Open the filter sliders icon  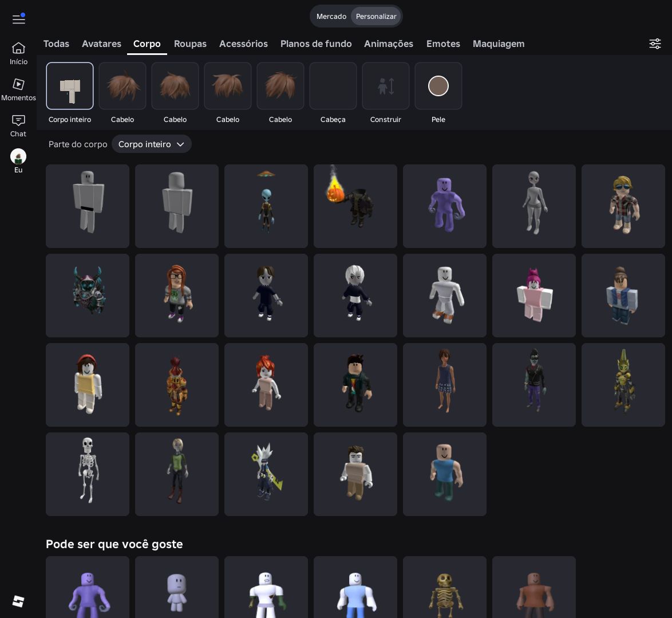pos(655,44)
